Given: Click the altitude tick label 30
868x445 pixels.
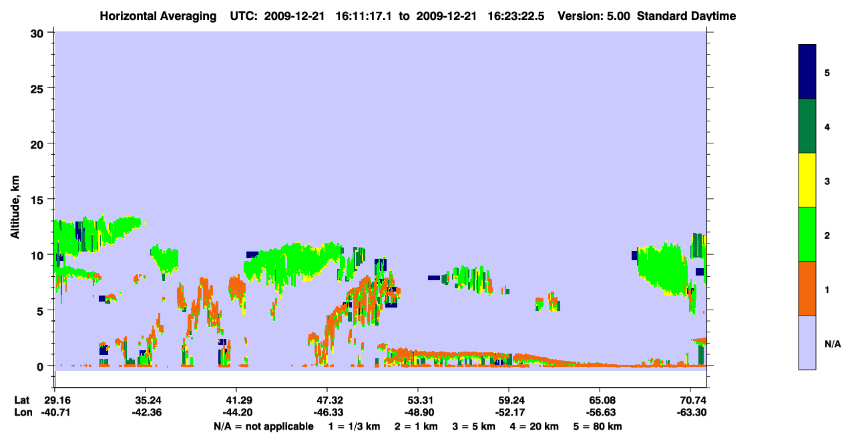Looking at the screenshot, I should click(39, 33).
